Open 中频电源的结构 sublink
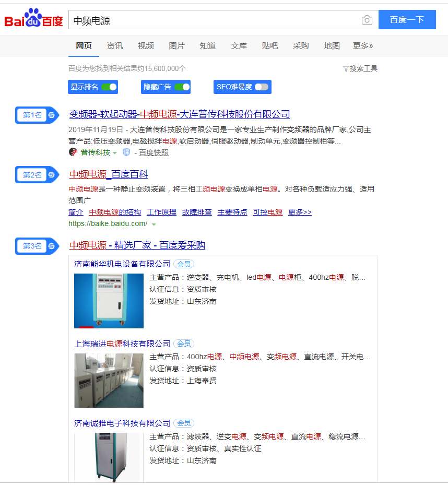448x485 pixels. (x=115, y=212)
